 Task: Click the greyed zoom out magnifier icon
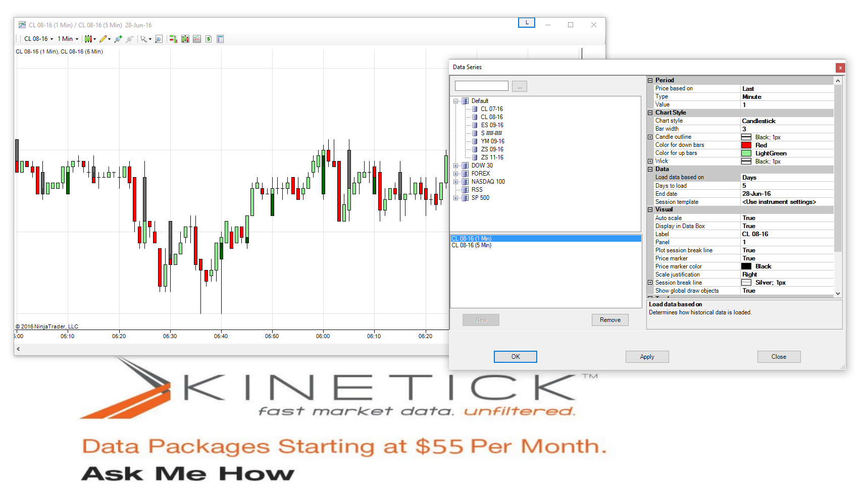[130, 39]
